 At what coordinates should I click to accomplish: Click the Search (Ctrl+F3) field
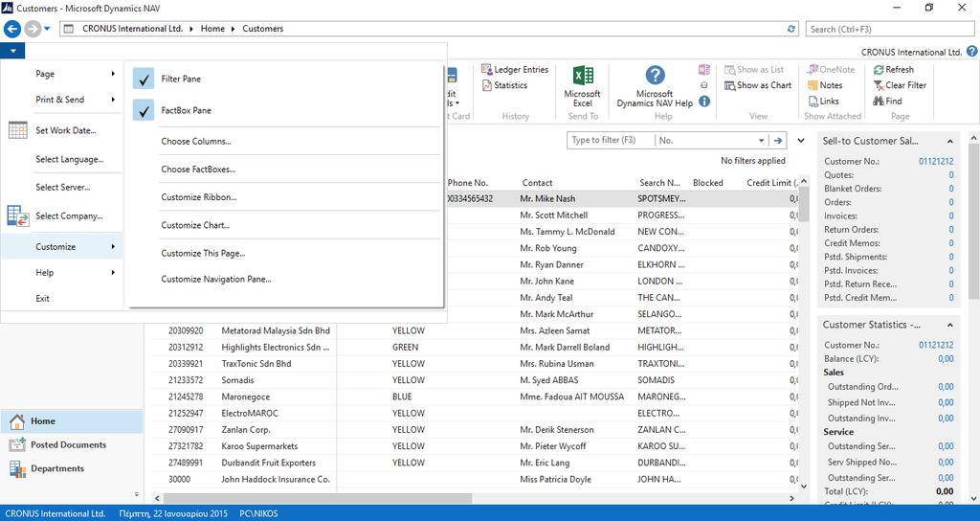[890, 29]
